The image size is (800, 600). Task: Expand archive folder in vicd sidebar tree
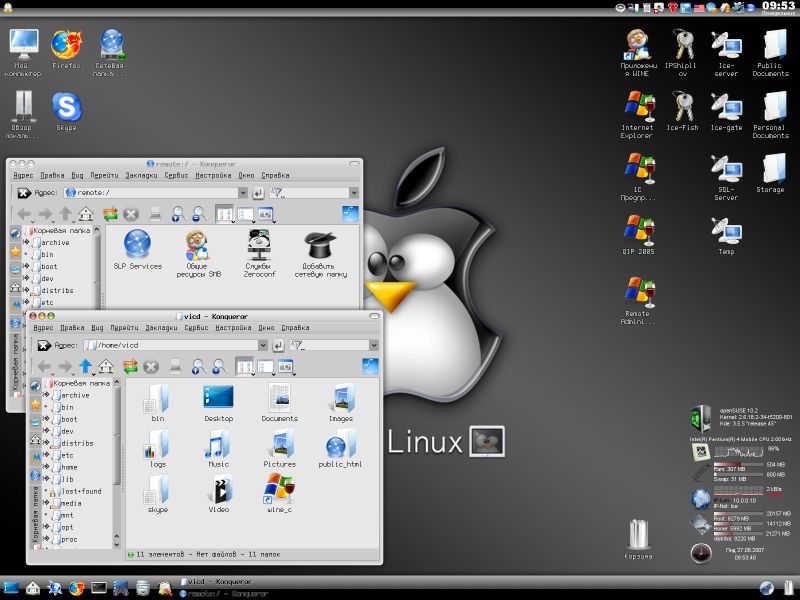pos(47,395)
